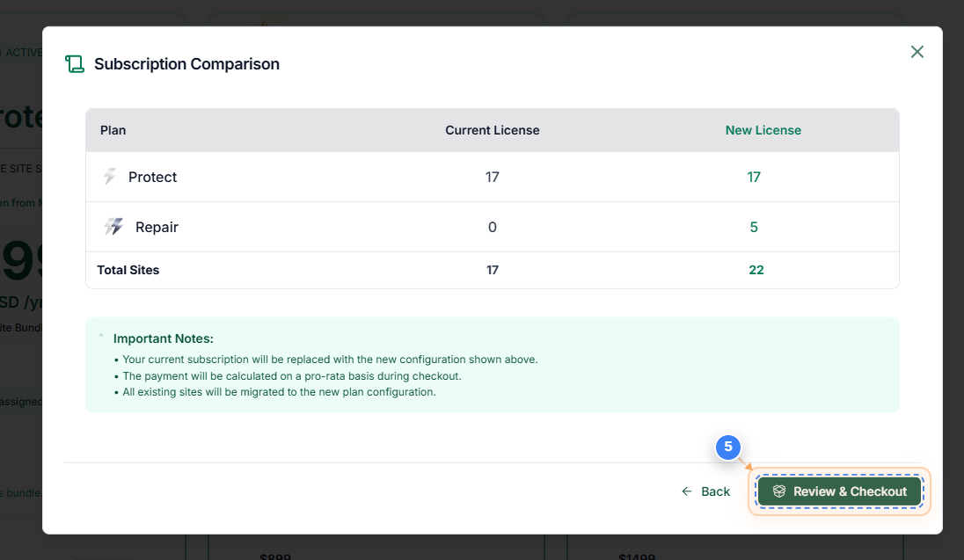Select the Repair double lightning icon
Viewport: 964px width, 560px height.
(113, 227)
